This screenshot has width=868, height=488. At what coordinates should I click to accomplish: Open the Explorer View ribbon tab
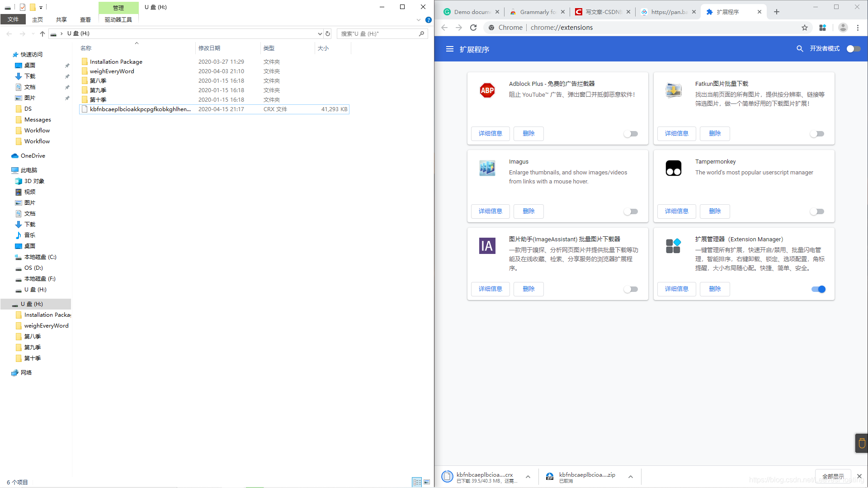tap(85, 19)
